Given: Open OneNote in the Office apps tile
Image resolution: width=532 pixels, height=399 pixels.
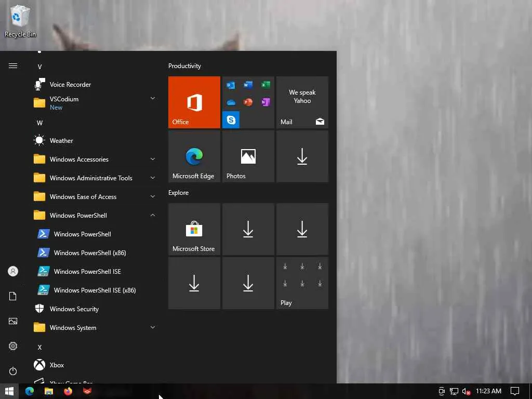Looking at the screenshot, I should 265,102.
